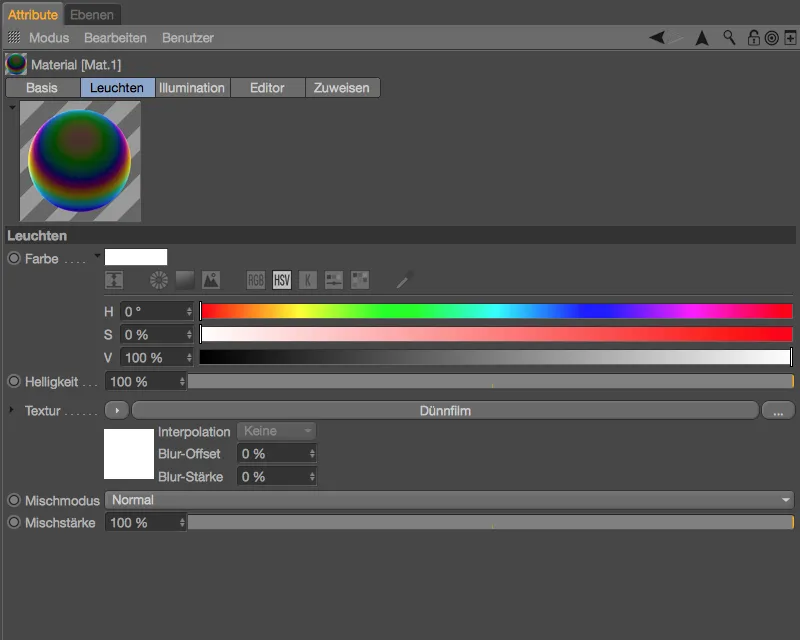This screenshot has width=800, height=640.
Task: Show the color wheel picker
Action: point(159,280)
